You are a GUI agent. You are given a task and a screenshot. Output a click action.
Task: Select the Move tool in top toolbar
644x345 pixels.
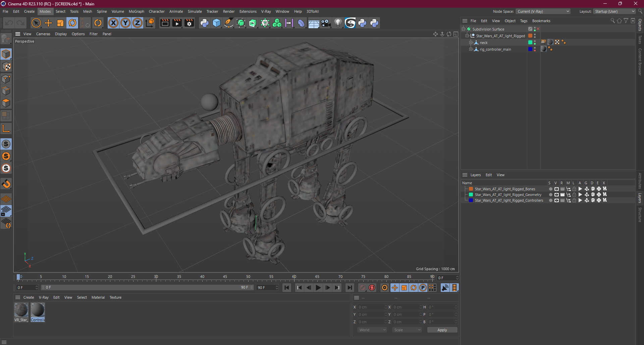click(48, 23)
